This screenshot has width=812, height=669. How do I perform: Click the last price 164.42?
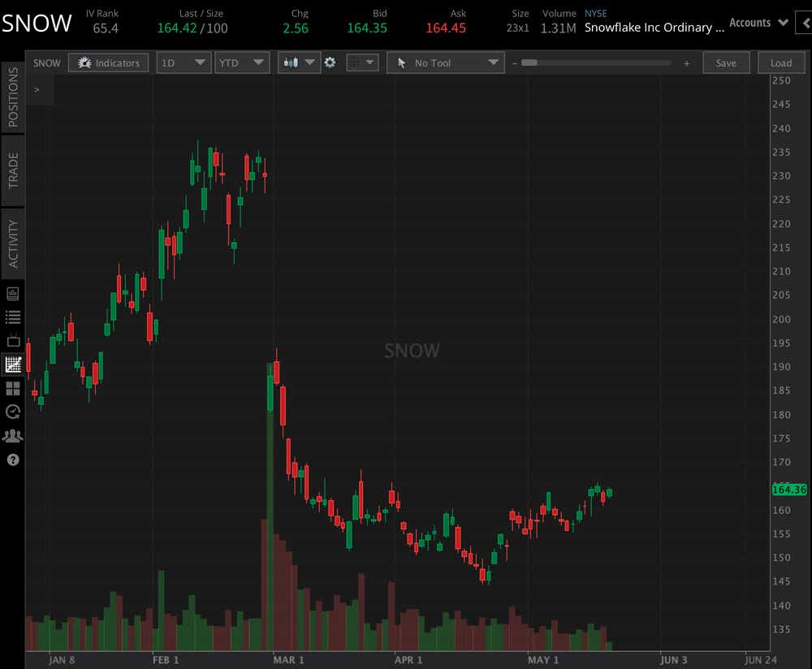pyautogui.click(x=177, y=28)
